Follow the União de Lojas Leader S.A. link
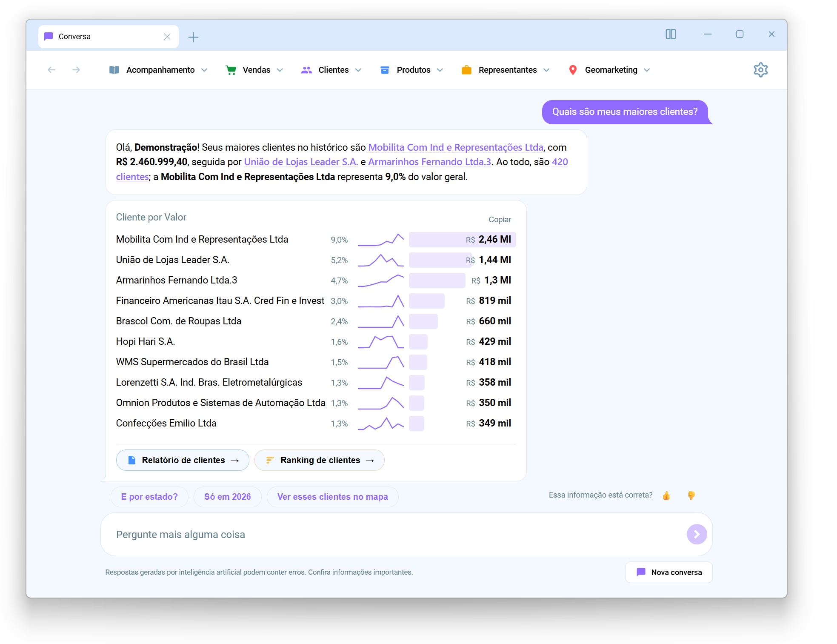The width and height of the screenshot is (837, 644). point(301,162)
